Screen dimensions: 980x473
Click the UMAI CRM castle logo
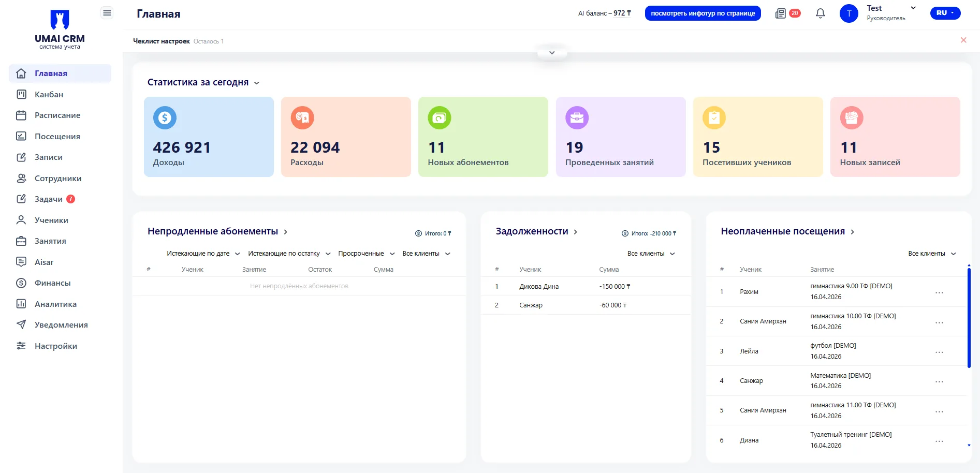(x=60, y=20)
